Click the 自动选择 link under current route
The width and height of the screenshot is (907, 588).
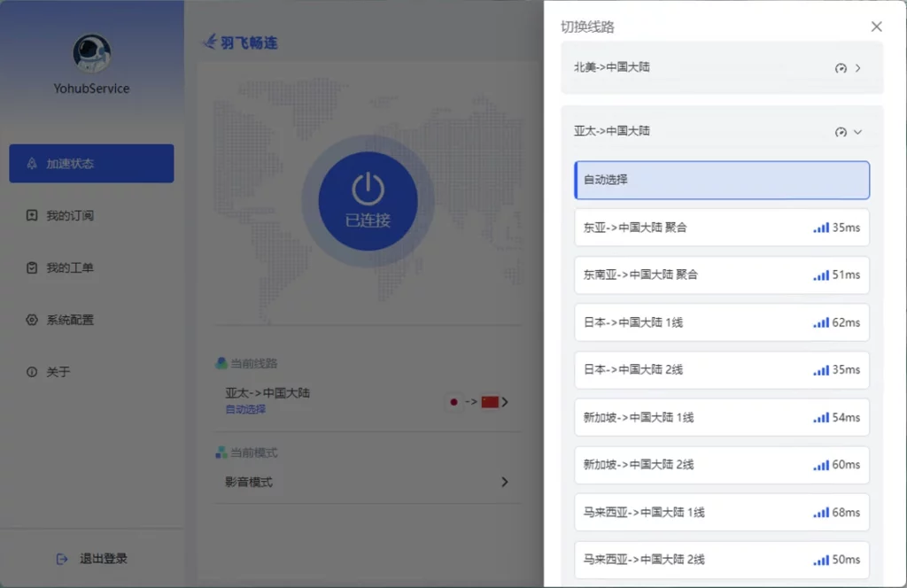[x=245, y=409]
